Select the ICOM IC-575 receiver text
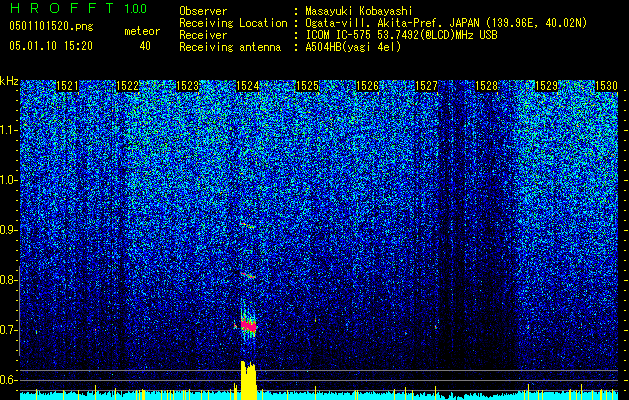The height and width of the screenshot is (400, 629). pos(402,35)
